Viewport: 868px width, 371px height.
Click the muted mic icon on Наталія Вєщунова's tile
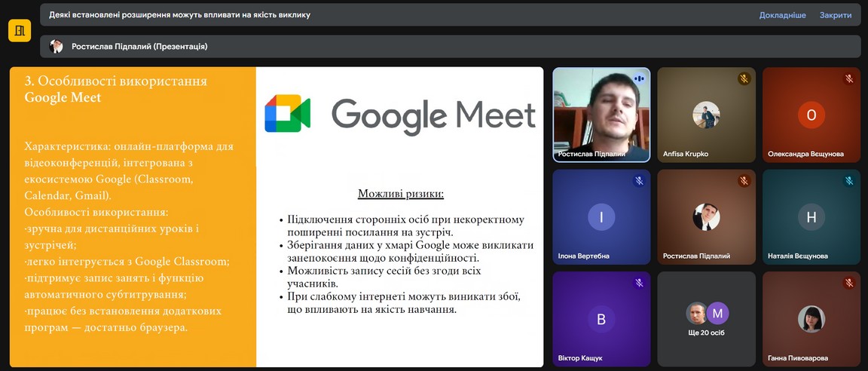coord(849,181)
